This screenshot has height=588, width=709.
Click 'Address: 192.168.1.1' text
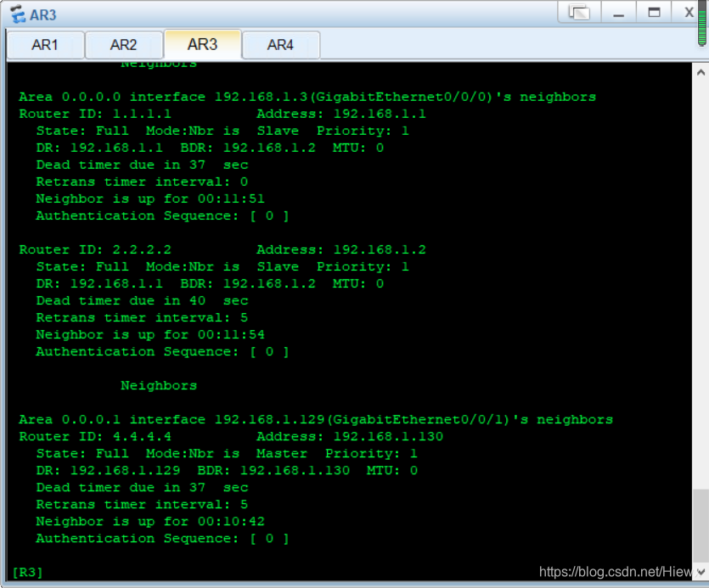[x=341, y=114]
